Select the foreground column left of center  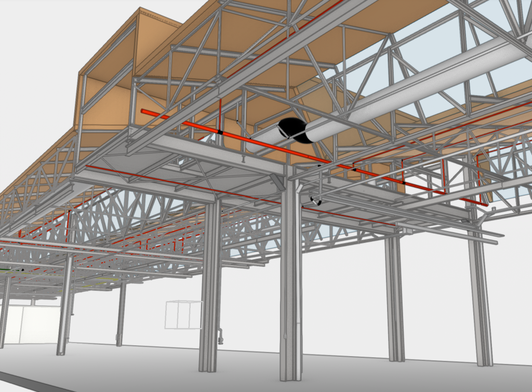coord(210,291)
